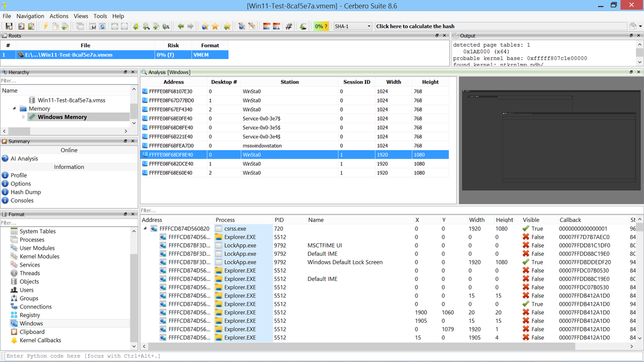Click here to calculate the hash
The height and width of the screenshot is (362, 644).
click(x=415, y=26)
